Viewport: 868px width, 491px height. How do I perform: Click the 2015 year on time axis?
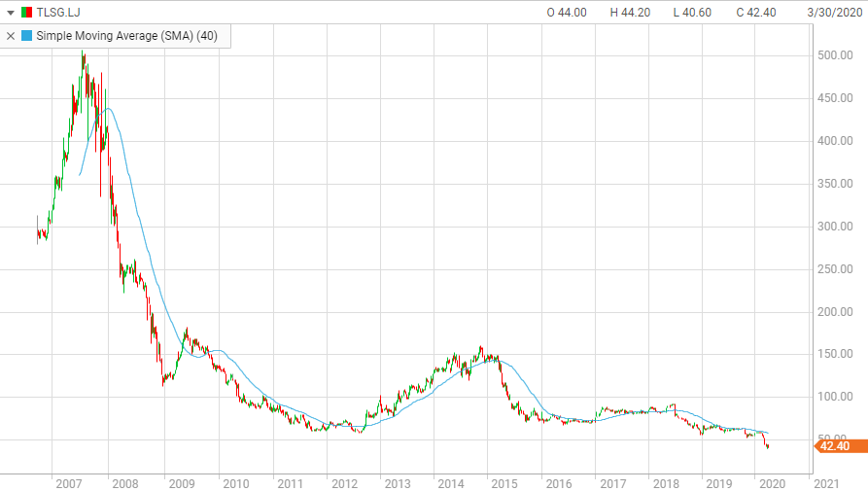[504, 483]
